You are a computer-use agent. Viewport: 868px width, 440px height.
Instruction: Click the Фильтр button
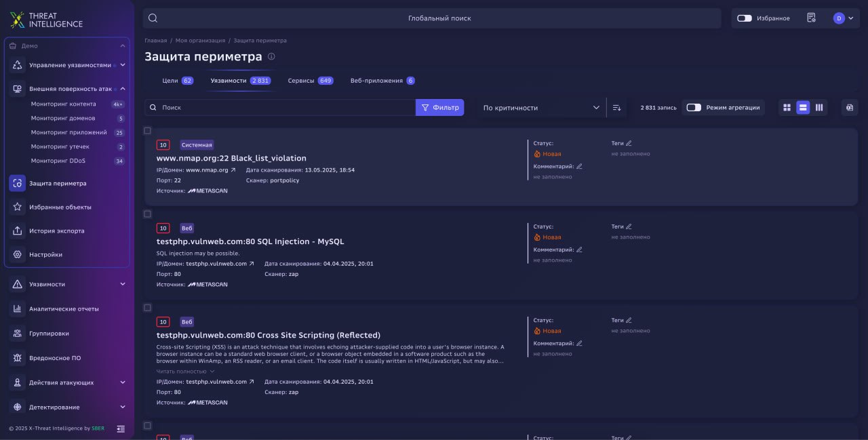(440, 107)
